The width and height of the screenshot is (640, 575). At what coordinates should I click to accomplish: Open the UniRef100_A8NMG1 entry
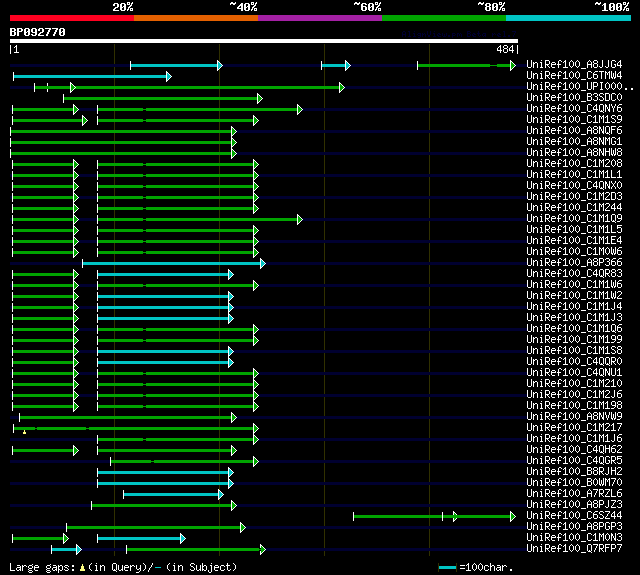tap(574, 142)
